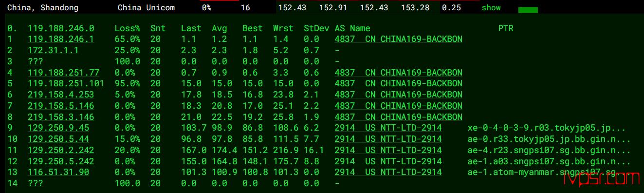Click the green 'show' link
The height and width of the screenshot is (193, 644).
tap(491, 8)
